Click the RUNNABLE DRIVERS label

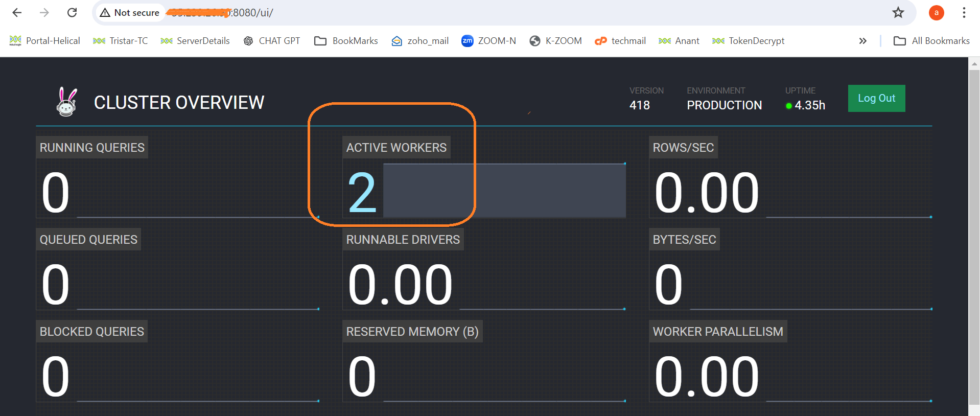(403, 240)
